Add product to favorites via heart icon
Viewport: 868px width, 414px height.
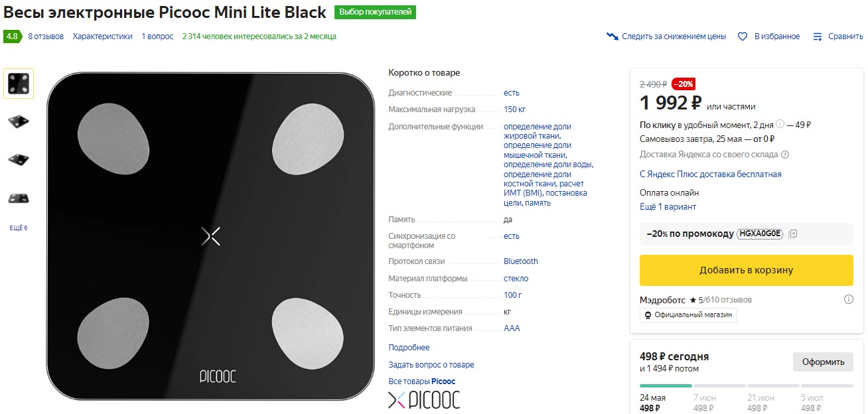742,36
